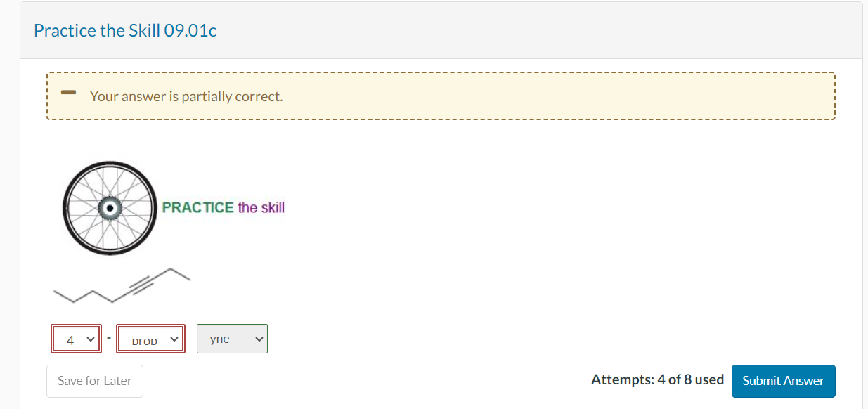Click the 'Practice the Skill 09.01c' heading
868x409 pixels.
[125, 30]
